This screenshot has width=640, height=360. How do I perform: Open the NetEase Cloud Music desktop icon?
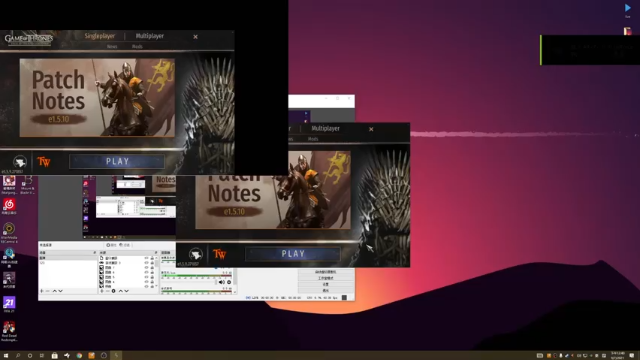[9, 206]
